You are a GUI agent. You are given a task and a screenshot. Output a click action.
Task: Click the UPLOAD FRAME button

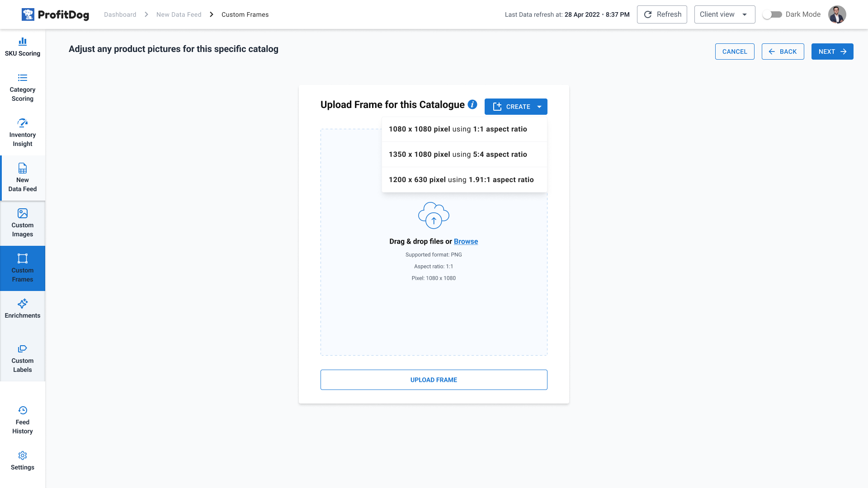tap(434, 380)
